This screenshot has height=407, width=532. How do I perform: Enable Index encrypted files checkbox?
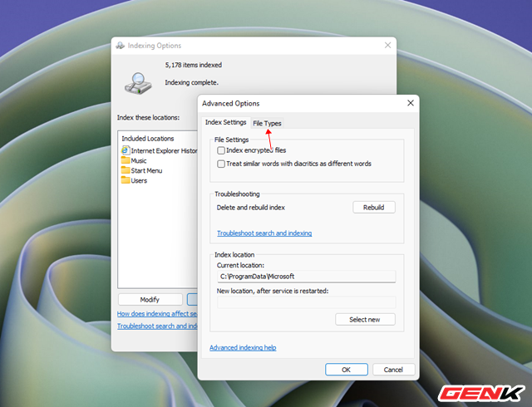(221, 150)
